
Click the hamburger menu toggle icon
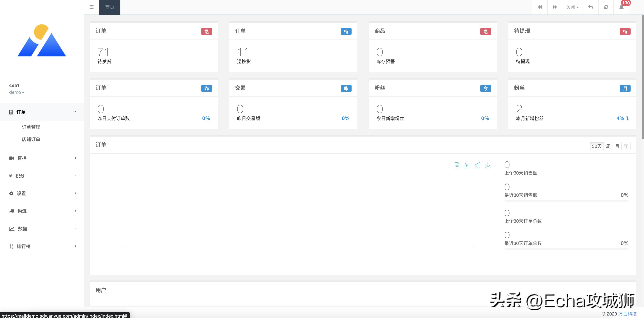(x=92, y=7)
